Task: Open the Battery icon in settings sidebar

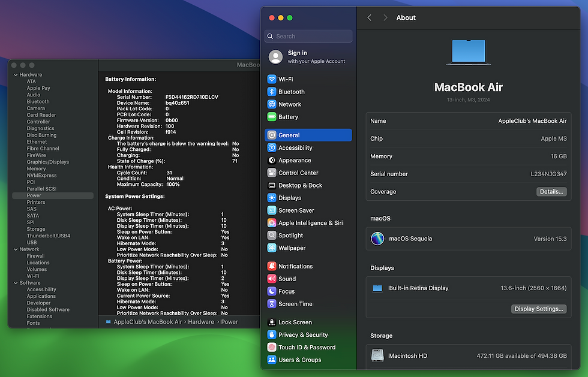Action: click(271, 117)
